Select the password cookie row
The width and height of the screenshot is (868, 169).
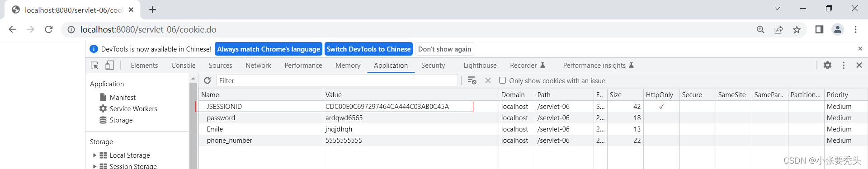(533, 117)
